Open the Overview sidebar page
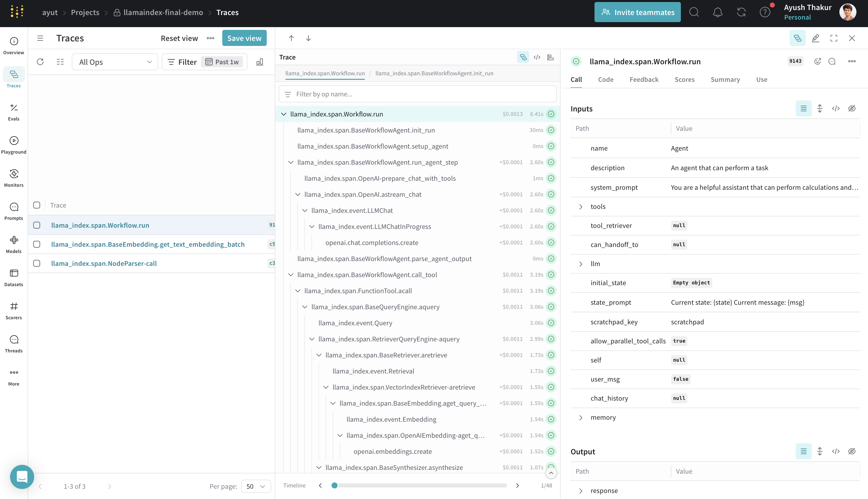Viewport: 868px width, 499px height. click(x=14, y=46)
